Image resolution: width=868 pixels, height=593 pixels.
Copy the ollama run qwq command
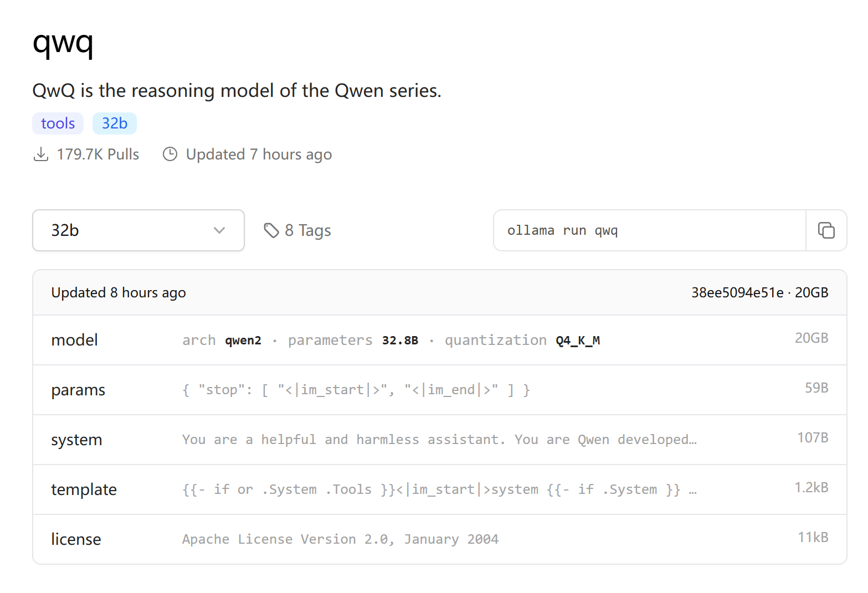(826, 230)
